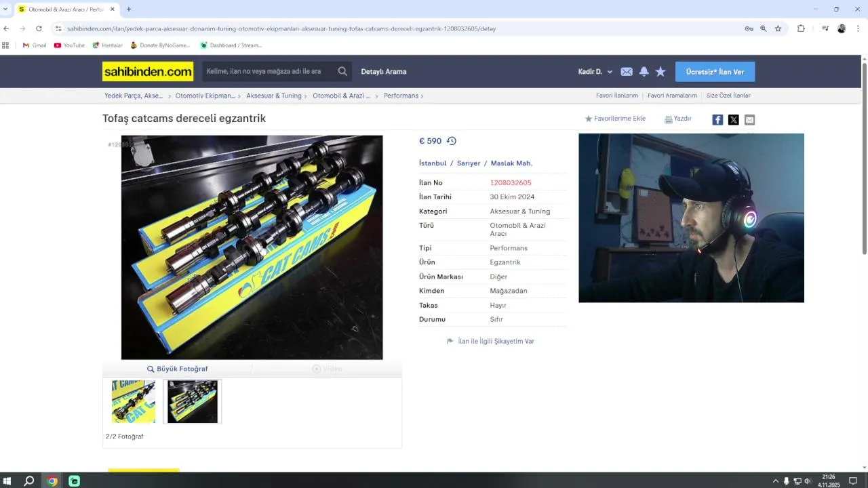Open the Chrome three-dot menu
This screenshot has height=488, width=868.
[858, 28]
